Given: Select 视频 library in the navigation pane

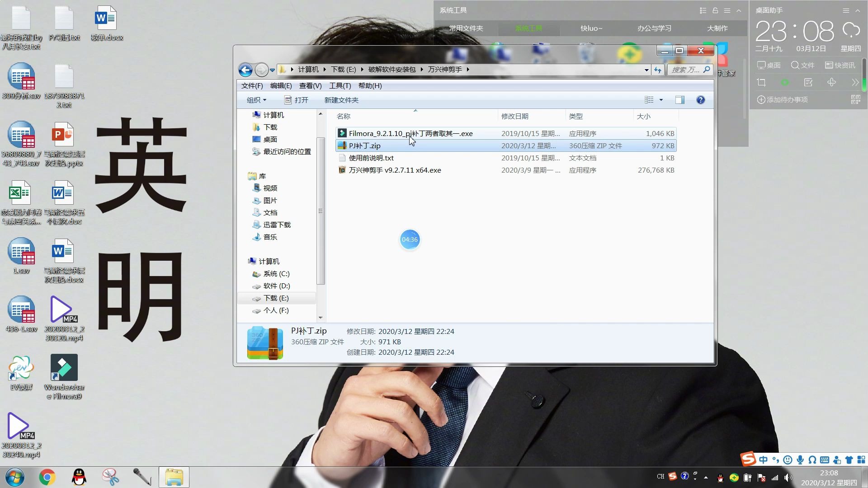Looking at the screenshot, I should [270, 188].
